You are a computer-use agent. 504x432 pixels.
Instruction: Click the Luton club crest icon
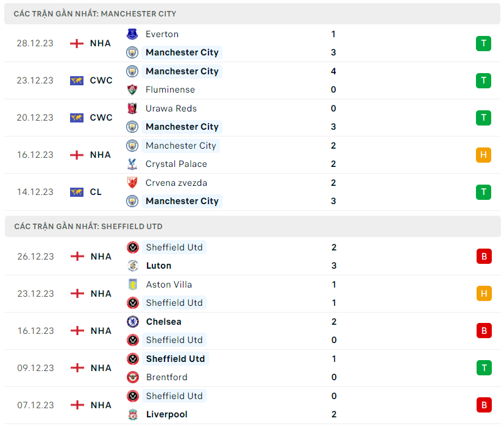pyautogui.click(x=133, y=266)
